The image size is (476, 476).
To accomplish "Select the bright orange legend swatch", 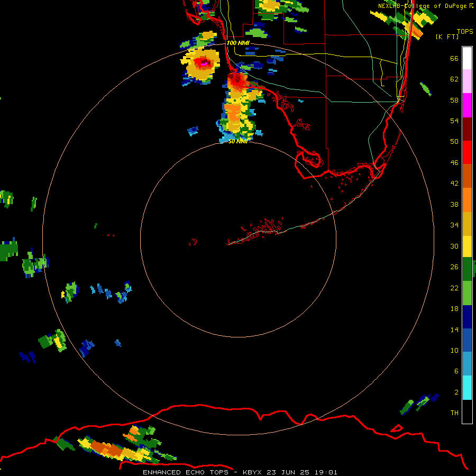I will [467, 200].
